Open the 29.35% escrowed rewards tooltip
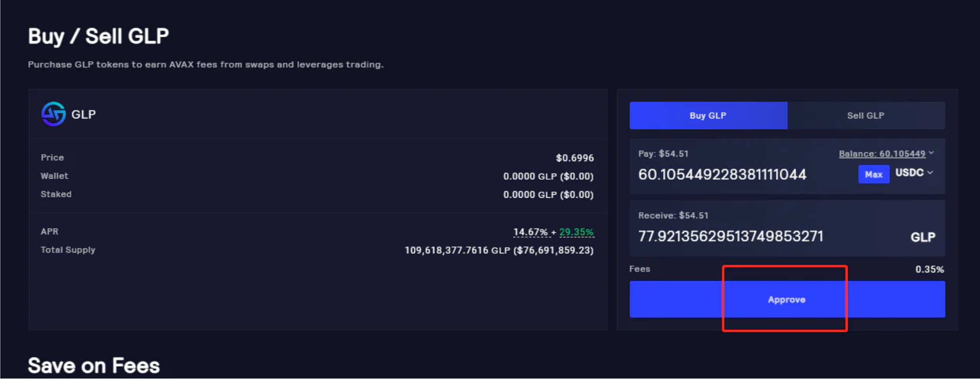This screenshot has width=980, height=380. tap(576, 232)
